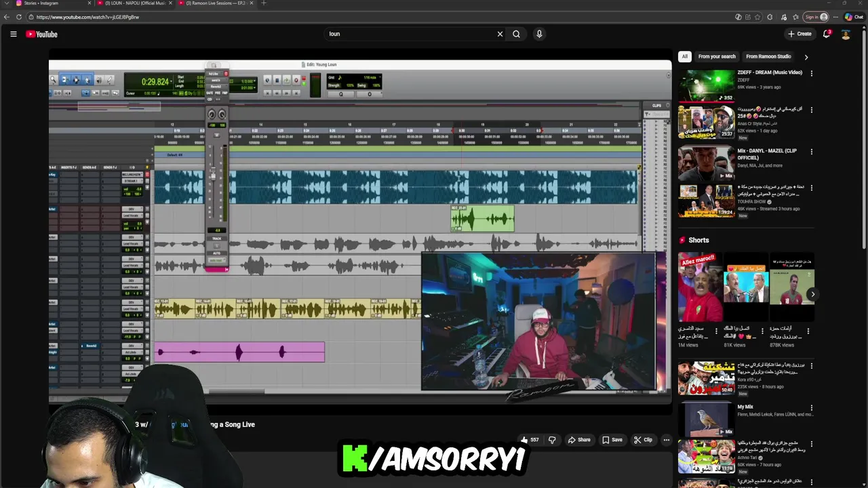Open the ZDEFF - DREAM (Music Video) title
The height and width of the screenshot is (488, 868).
tap(770, 73)
